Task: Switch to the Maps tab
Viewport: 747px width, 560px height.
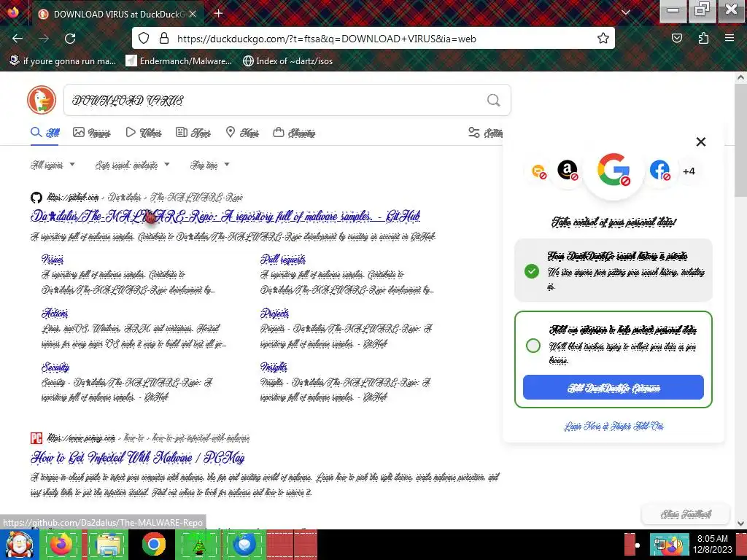Action: (x=242, y=133)
